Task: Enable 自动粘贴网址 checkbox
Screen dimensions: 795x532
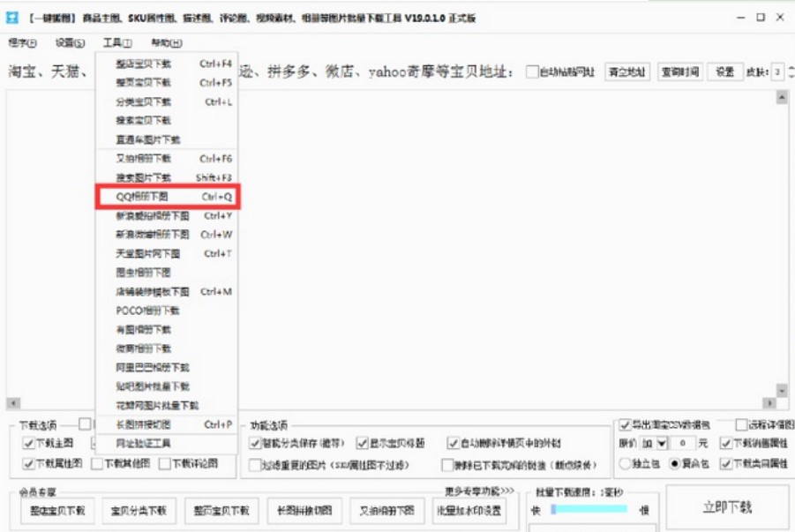Action: (532, 71)
